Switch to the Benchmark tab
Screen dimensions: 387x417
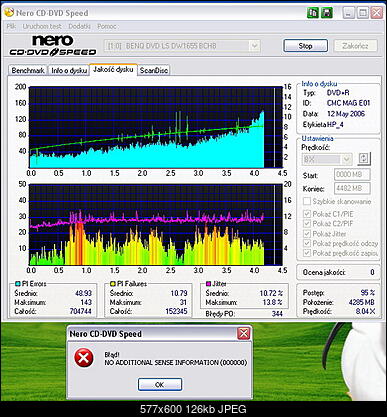pyautogui.click(x=28, y=70)
